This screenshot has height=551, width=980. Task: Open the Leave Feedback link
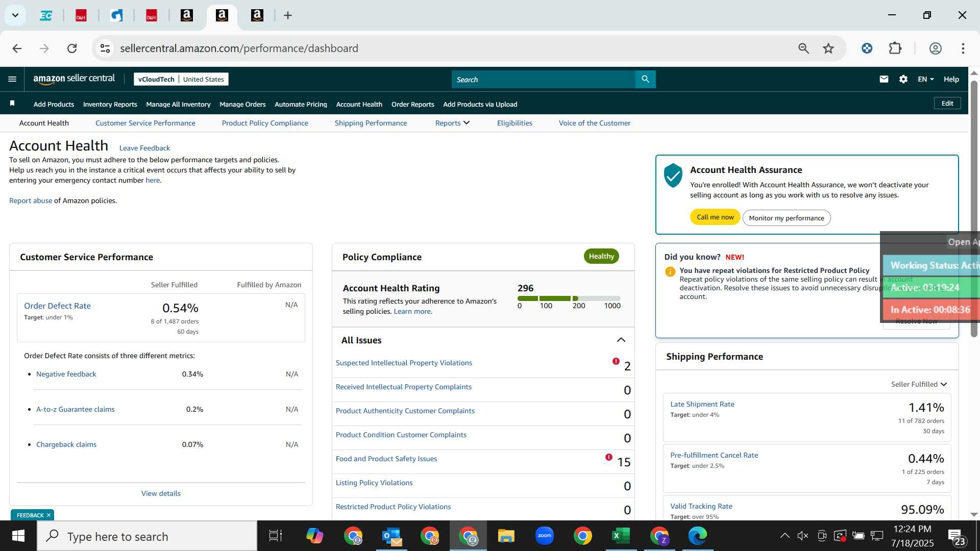point(144,148)
